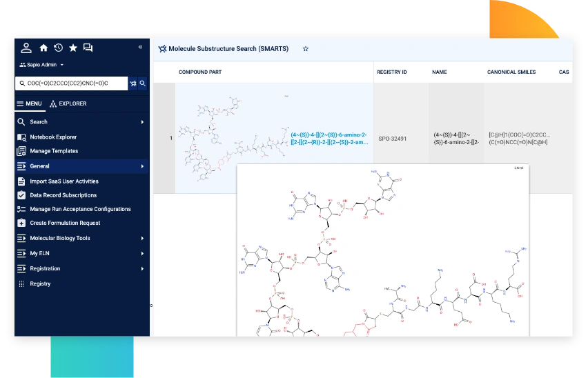Collapse sidebar with double chevron

[140, 47]
